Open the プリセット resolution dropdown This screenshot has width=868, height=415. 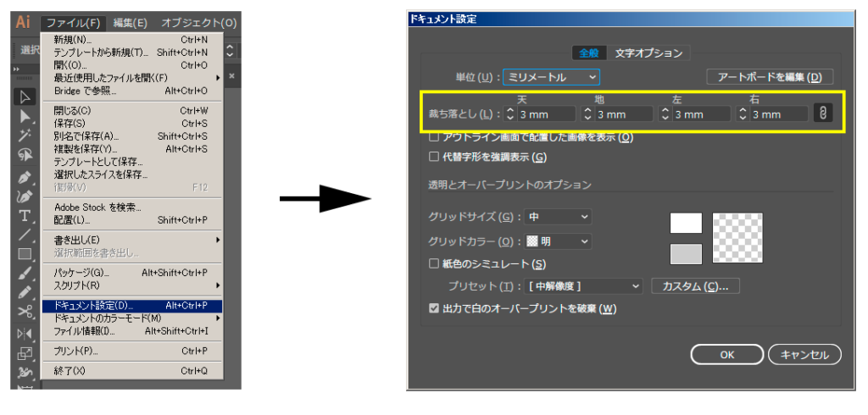click(583, 286)
